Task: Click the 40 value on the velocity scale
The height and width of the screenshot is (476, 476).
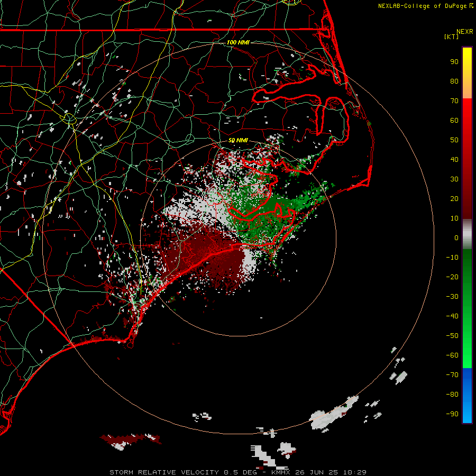Action: point(454,160)
